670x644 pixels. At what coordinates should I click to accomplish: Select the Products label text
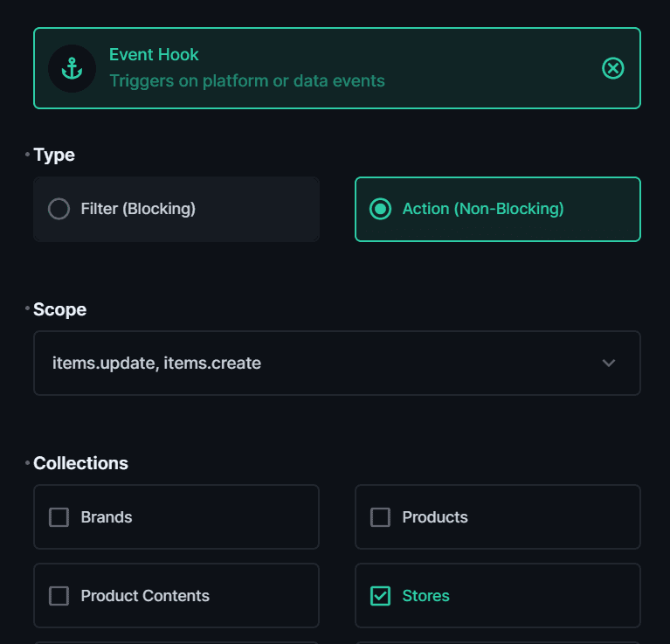pyautogui.click(x=435, y=517)
